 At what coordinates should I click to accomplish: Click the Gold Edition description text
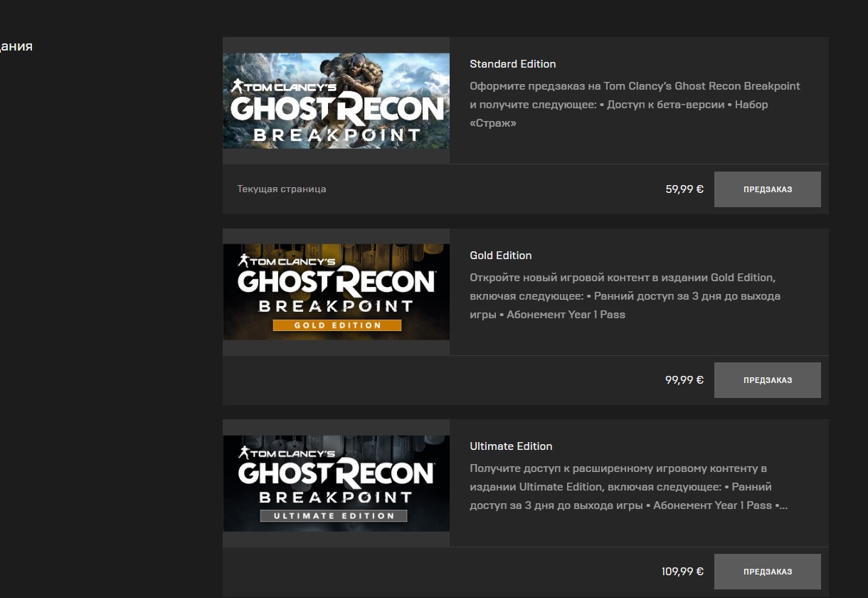[625, 295]
